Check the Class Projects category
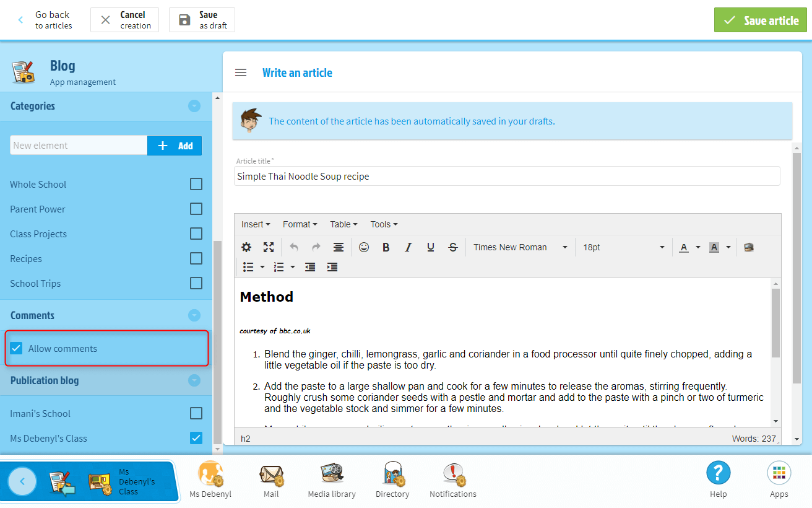 [x=196, y=234]
